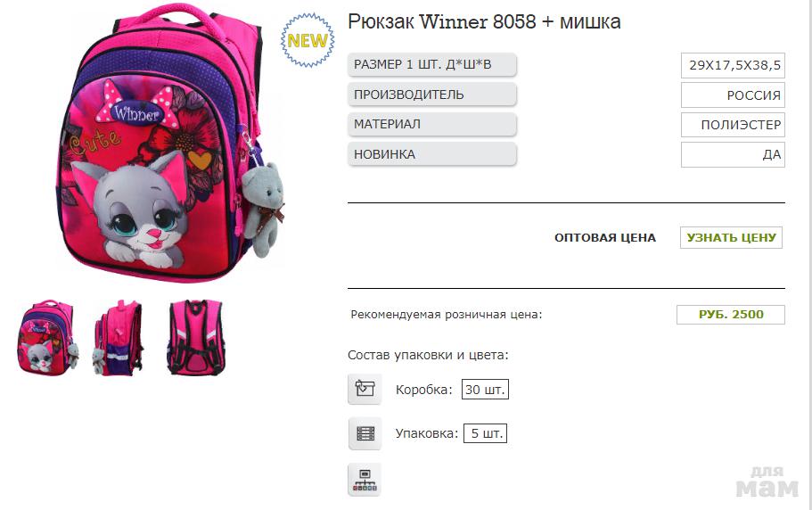Image resolution: width=812 pixels, height=510 pixels.
Task: Click the УЗНАТЬ ЦЕНУ button
Action: (x=731, y=238)
